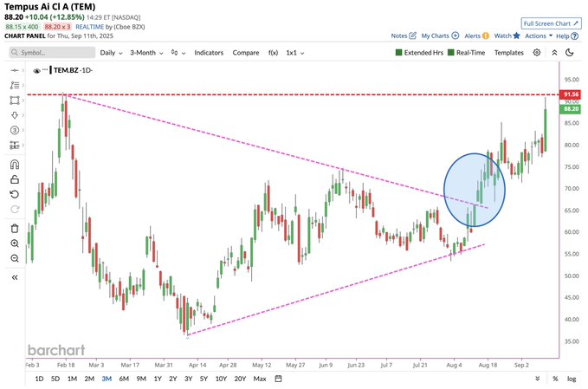588x389 pixels.
Task: Click the Watch star icon
Action: (x=517, y=36)
